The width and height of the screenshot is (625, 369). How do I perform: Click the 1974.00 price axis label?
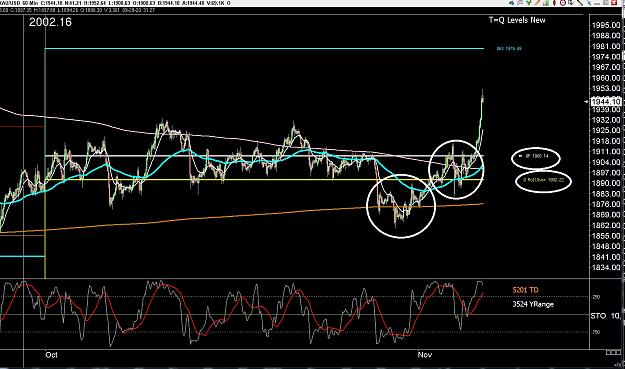click(x=606, y=57)
